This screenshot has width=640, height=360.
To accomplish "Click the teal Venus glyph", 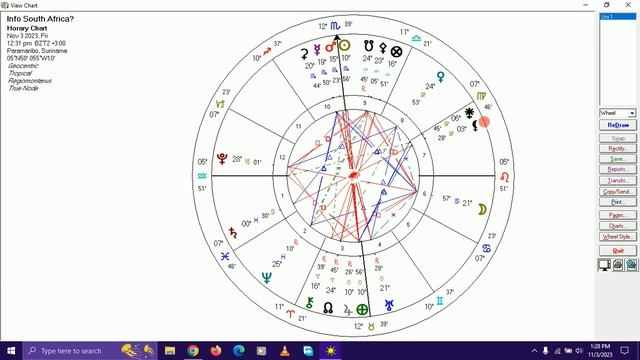I will [x=441, y=76].
